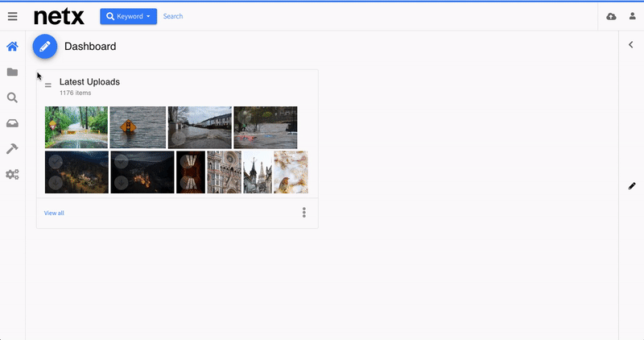Open the user account icon
Image resolution: width=644 pixels, height=340 pixels.
[632, 16]
